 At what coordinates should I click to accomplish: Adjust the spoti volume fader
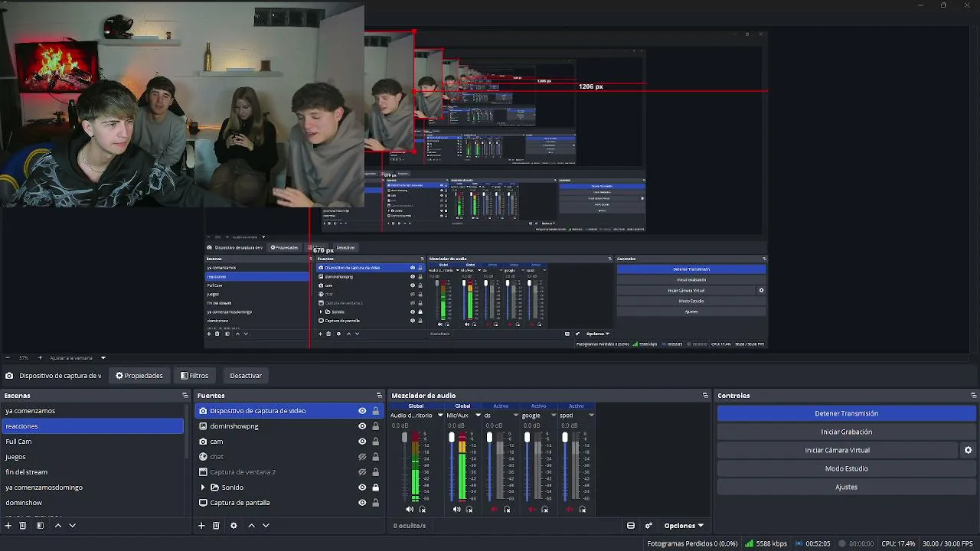[565, 438]
